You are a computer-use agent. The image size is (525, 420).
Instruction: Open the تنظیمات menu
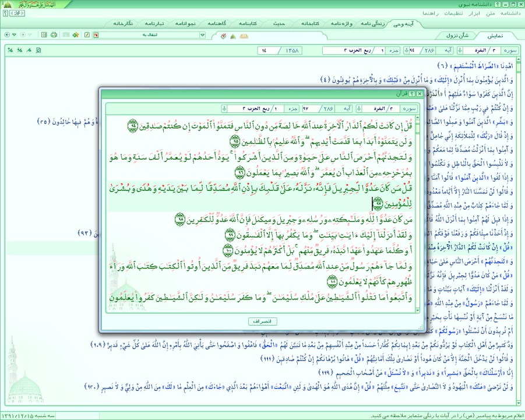click(453, 13)
